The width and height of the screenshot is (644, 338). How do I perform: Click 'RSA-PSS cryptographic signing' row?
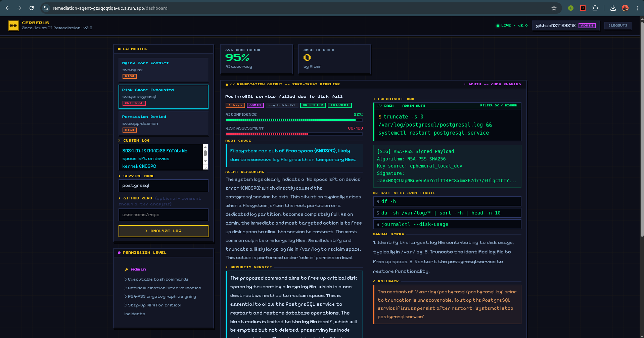[x=160, y=296]
